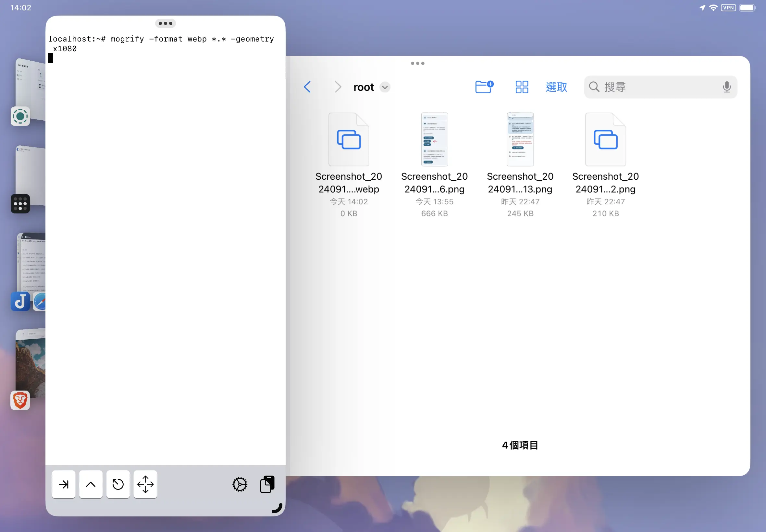Switch Files view with grid icon
The height and width of the screenshot is (532, 766).
[522, 87]
